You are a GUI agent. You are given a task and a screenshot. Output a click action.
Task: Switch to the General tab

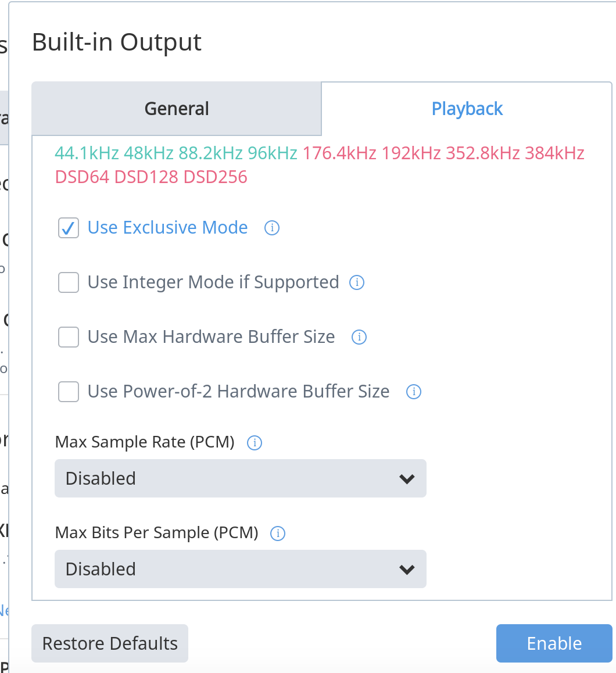(177, 109)
